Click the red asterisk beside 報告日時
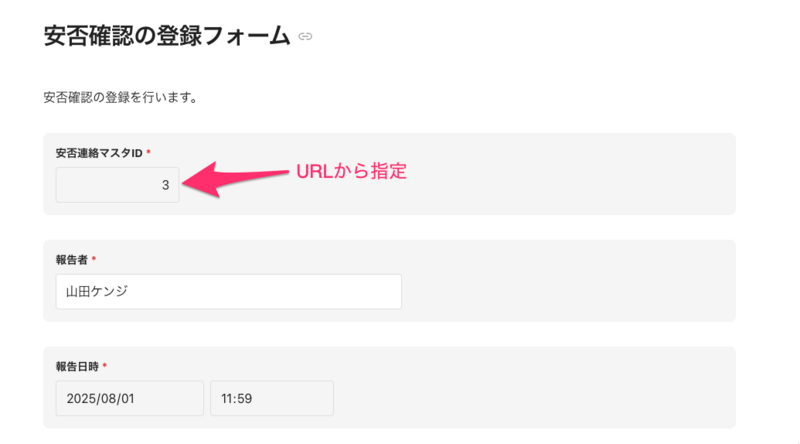Image resolution: width=800 pixels, height=444 pixels. 105,367
